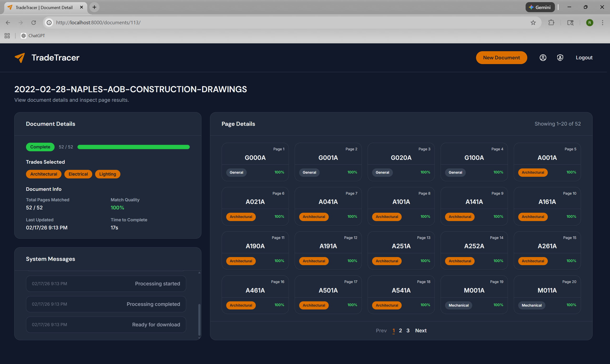Click the browser forward arrow

tap(21, 23)
